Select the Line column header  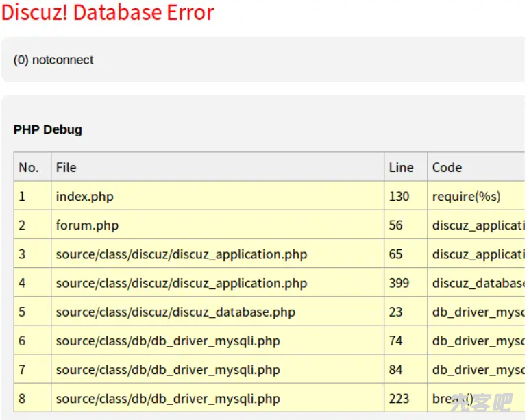[x=401, y=167]
